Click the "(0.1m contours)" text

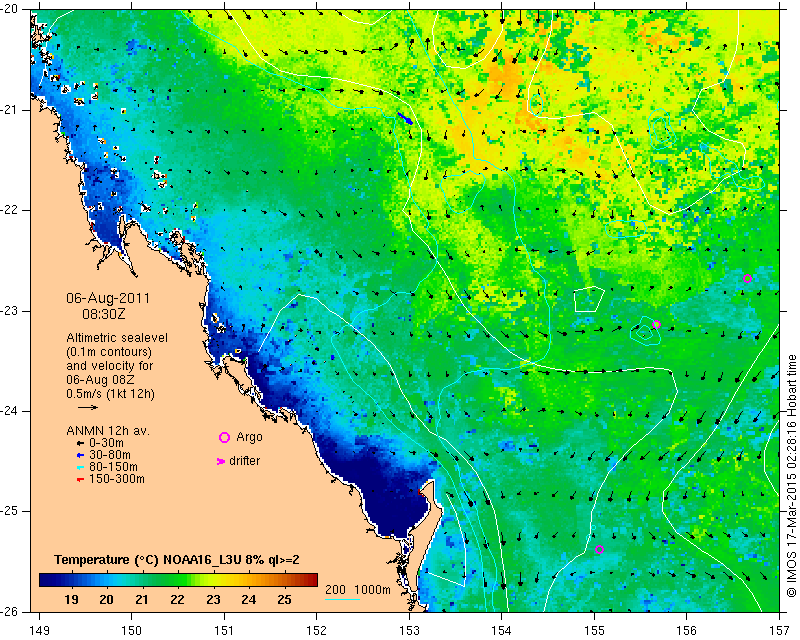109,352
